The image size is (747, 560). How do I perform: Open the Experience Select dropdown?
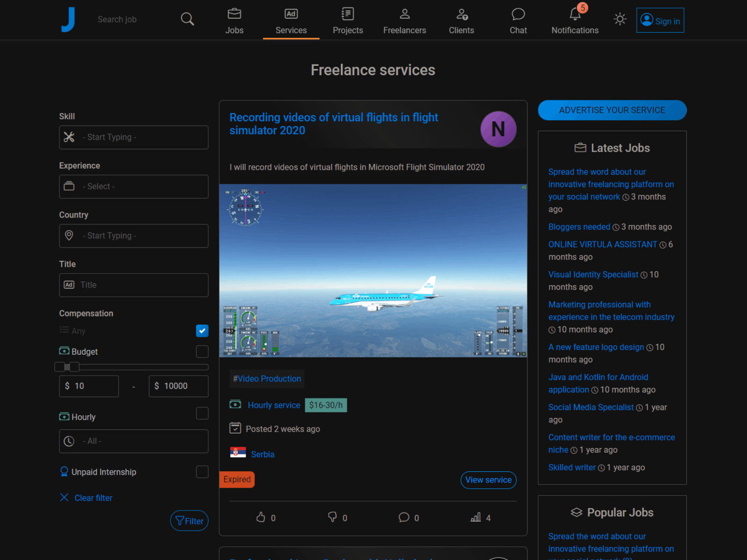pos(134,187)
